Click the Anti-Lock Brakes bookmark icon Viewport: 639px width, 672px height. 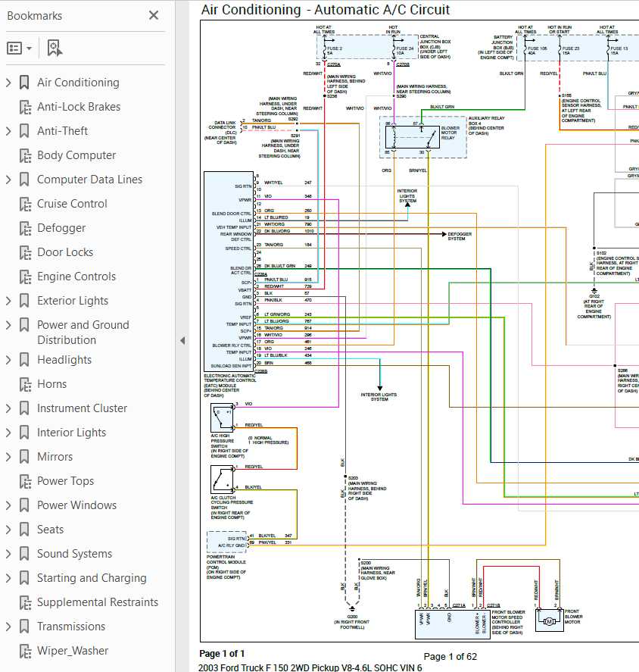pyautogui.click(x=25, y=107)
